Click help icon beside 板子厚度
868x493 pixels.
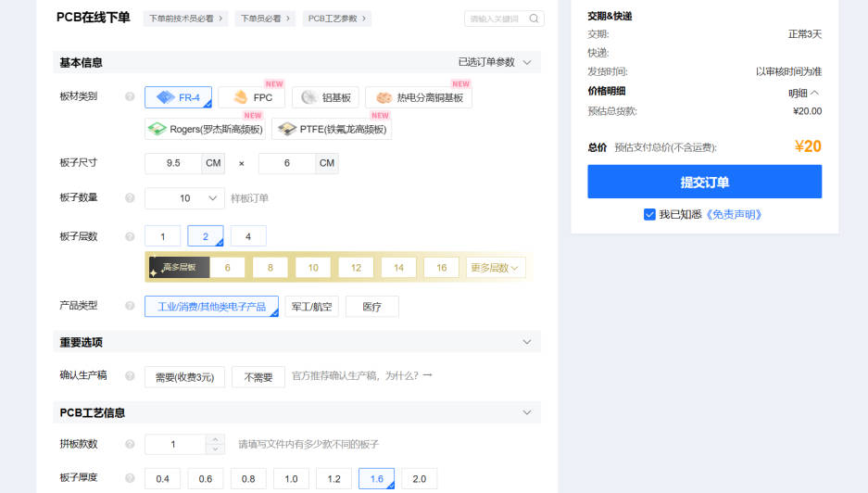(x=130, y=478)
